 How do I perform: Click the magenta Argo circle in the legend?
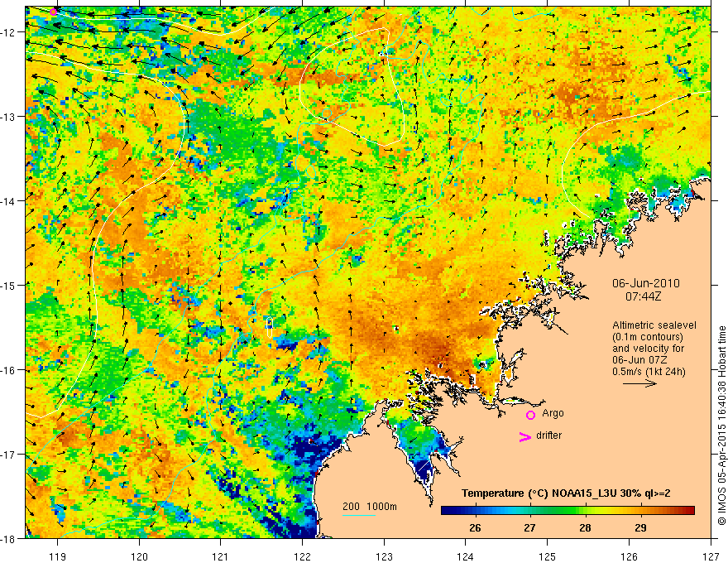(x=530, y=415)
